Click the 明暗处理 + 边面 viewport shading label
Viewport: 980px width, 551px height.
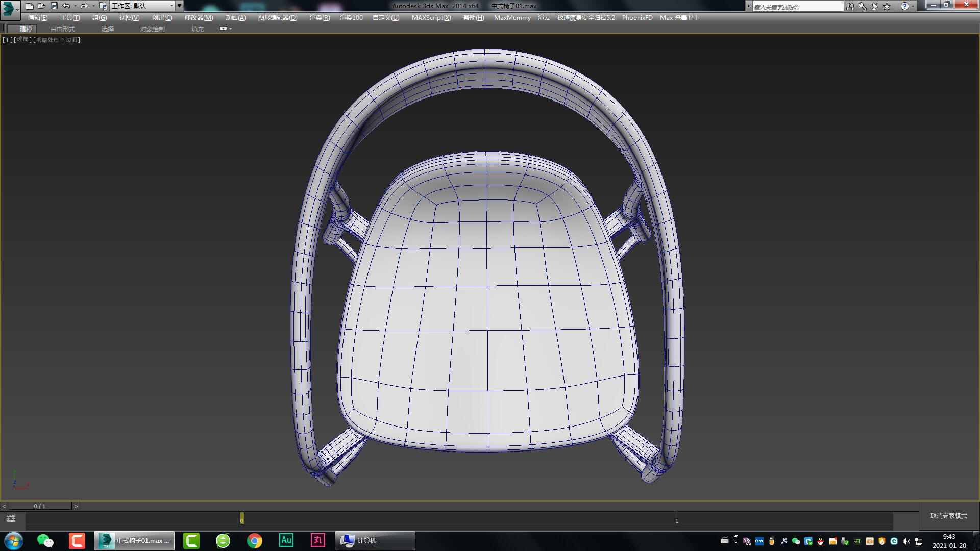[56, 40]
